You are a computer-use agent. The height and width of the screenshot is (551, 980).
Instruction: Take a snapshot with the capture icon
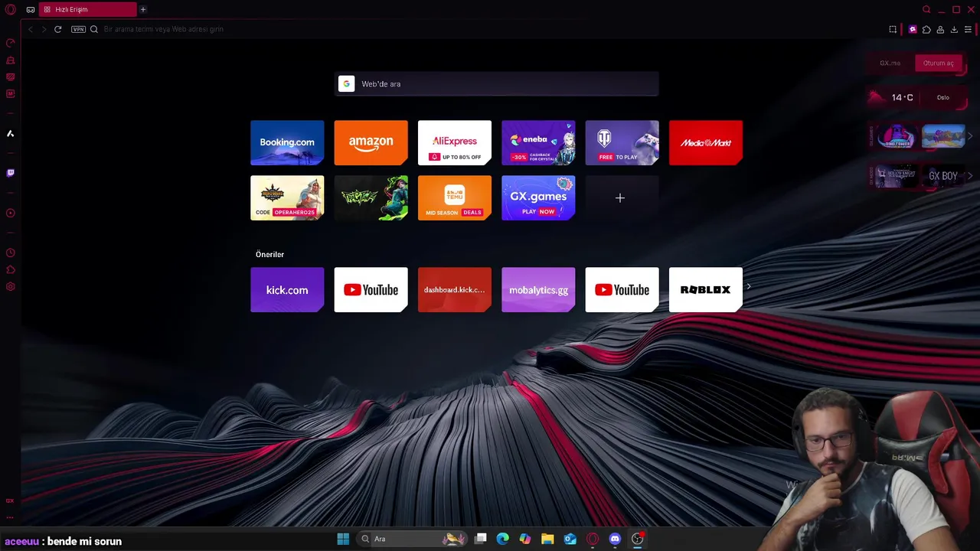(x=893, y=29)
